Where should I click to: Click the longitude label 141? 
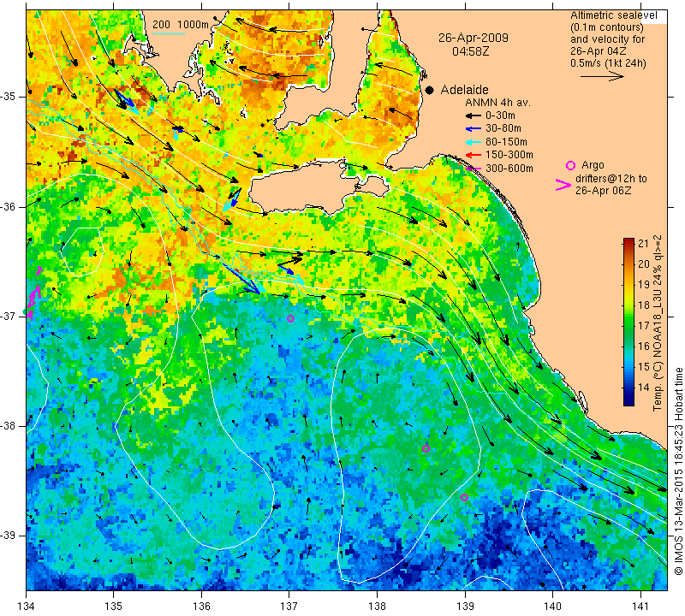(x=640, y=606)
